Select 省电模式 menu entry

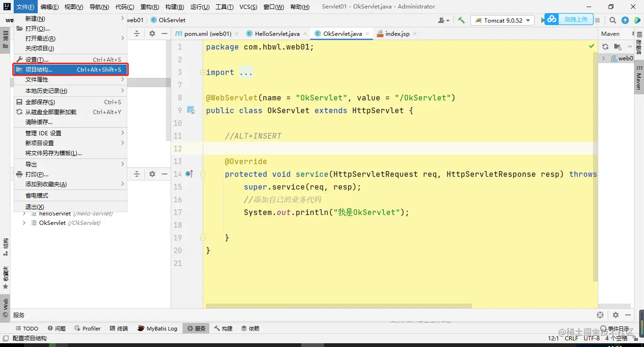point(70,195)
